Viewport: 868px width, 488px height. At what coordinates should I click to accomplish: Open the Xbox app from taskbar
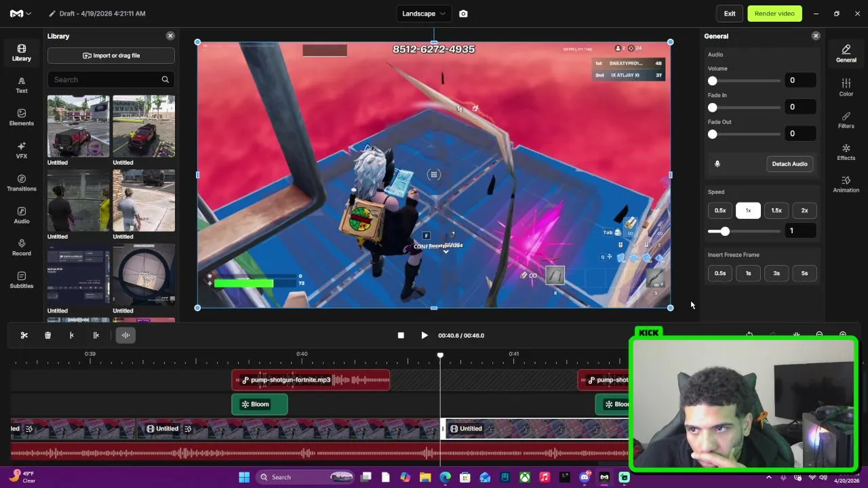tap(525, 477)
